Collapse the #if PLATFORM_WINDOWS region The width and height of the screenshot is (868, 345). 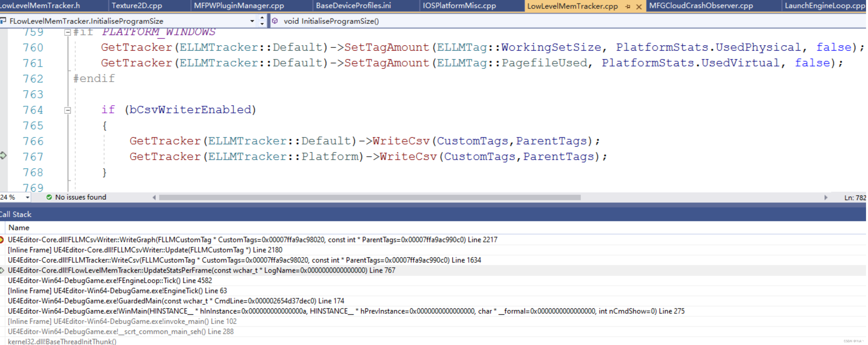[x=67, y=33]
